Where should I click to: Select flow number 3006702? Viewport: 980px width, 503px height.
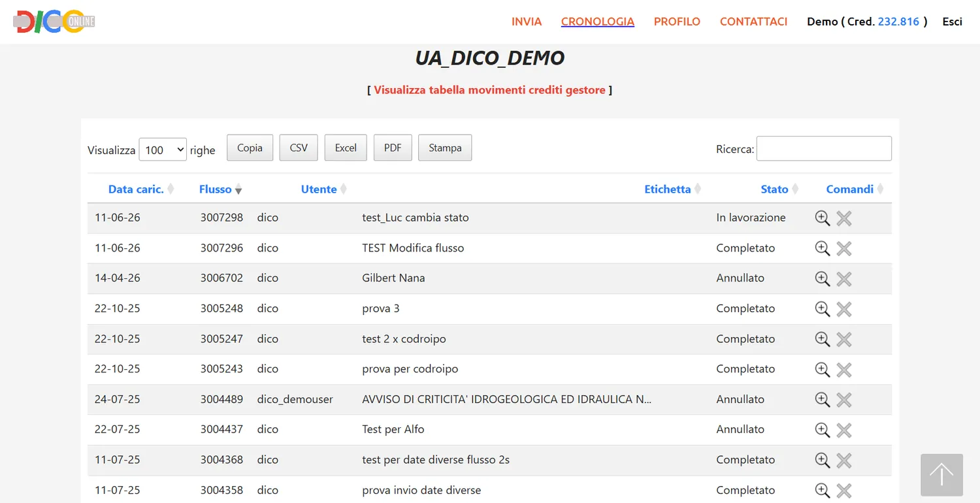(x=221, y=278)
